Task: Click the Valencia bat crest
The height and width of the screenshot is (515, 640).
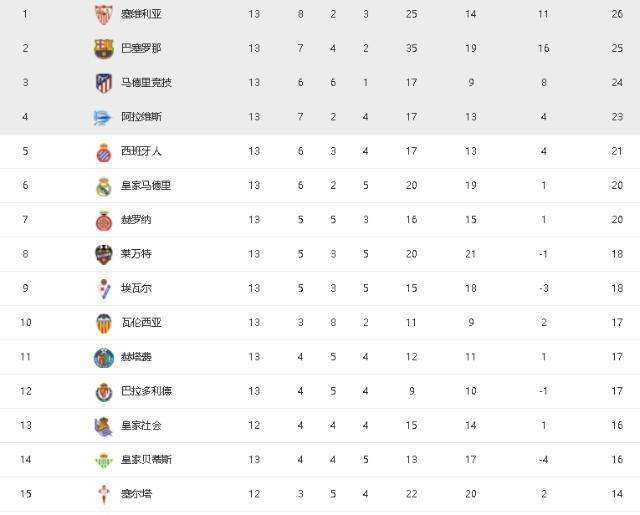Action: point(104,323)
